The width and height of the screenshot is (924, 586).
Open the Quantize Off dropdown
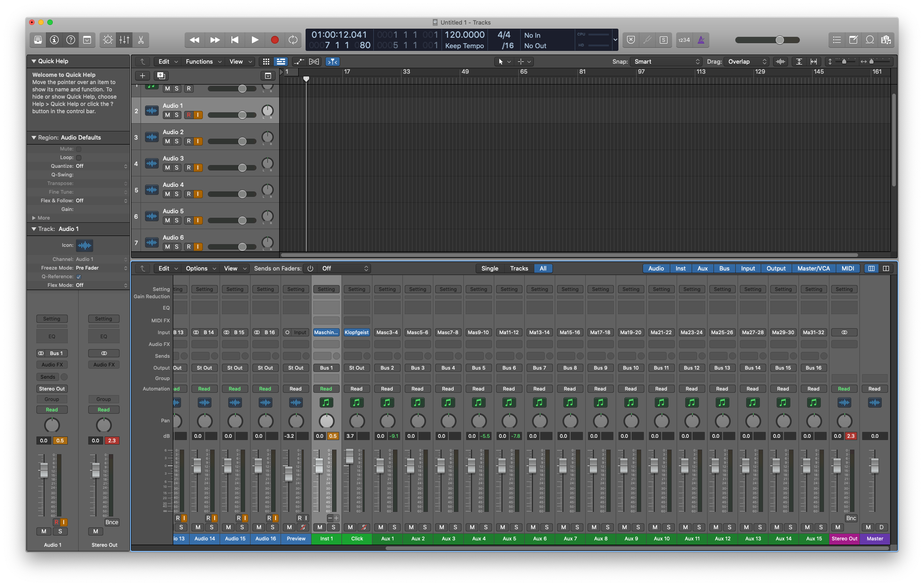pyautogui.click(x=101, y=166)
